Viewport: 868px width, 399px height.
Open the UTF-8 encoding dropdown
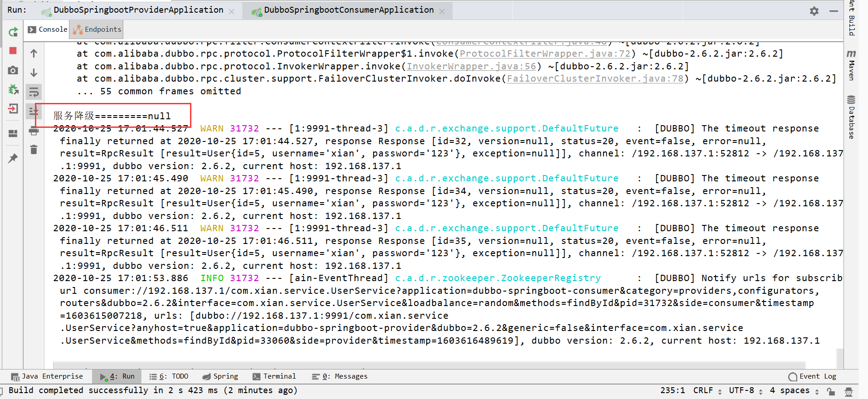[x=746, y=390]
